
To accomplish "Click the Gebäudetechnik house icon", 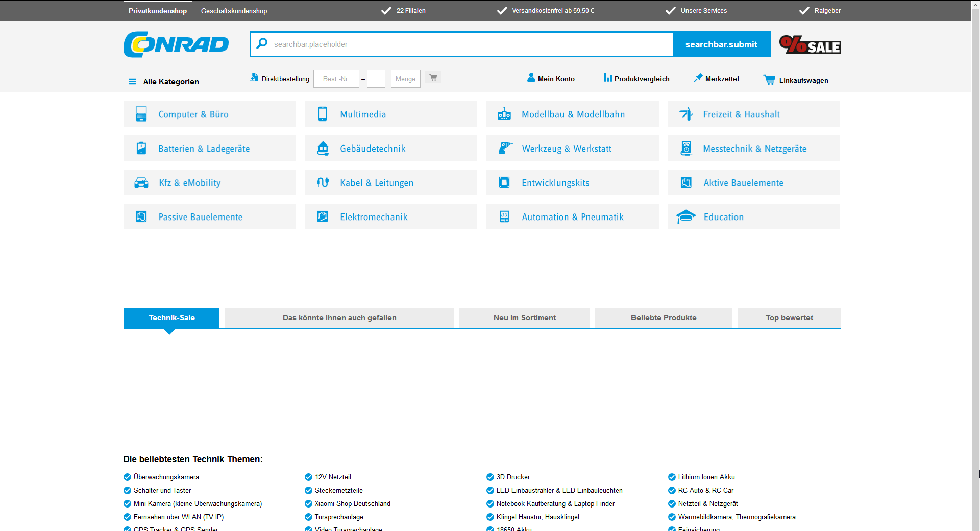I will coord(323,148).
